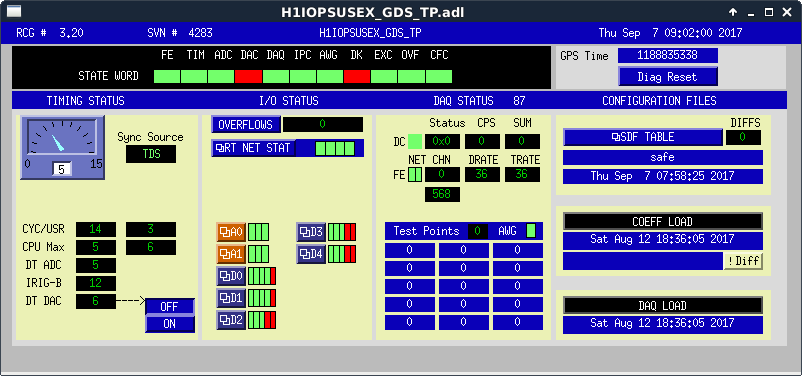Open the window menu in title bar
802x376 pixels.
[x=14, y=11]
